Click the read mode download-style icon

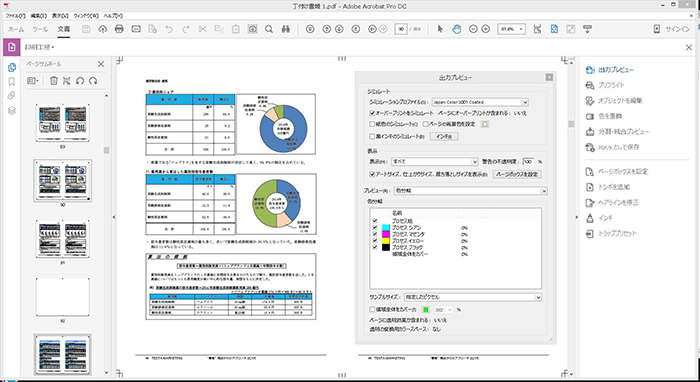click(588, 29)
